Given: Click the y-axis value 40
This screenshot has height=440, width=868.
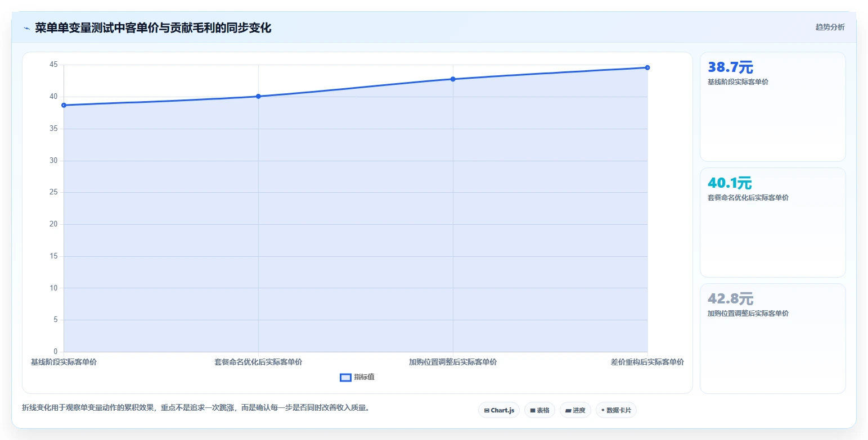Looking at the screenshot, I should (53, 97).
